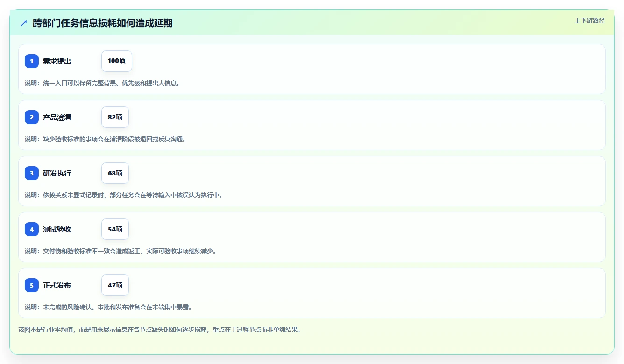624x364 pixels.
Task: Click the note starting 说明：统一入口可以保留完整背景
Action: [x=102, y=83]
